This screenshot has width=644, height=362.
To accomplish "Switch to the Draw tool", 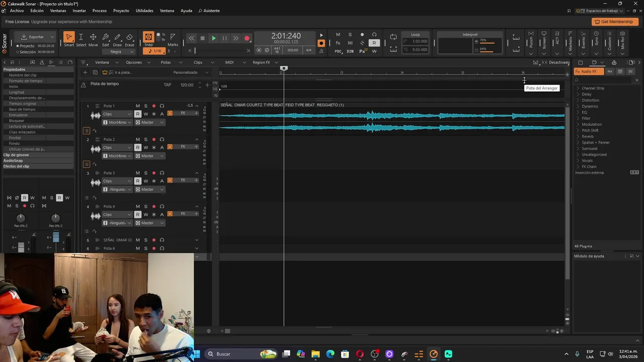I will 117,39.
